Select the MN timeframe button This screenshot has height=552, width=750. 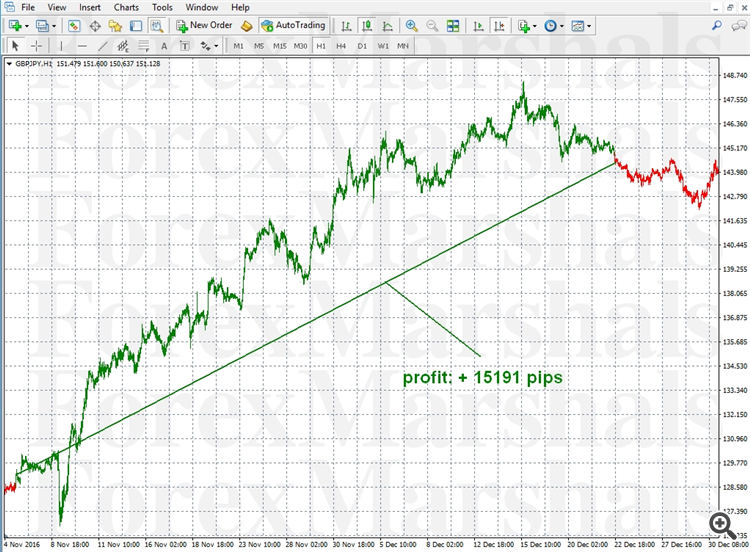click(x=403, y=46)
